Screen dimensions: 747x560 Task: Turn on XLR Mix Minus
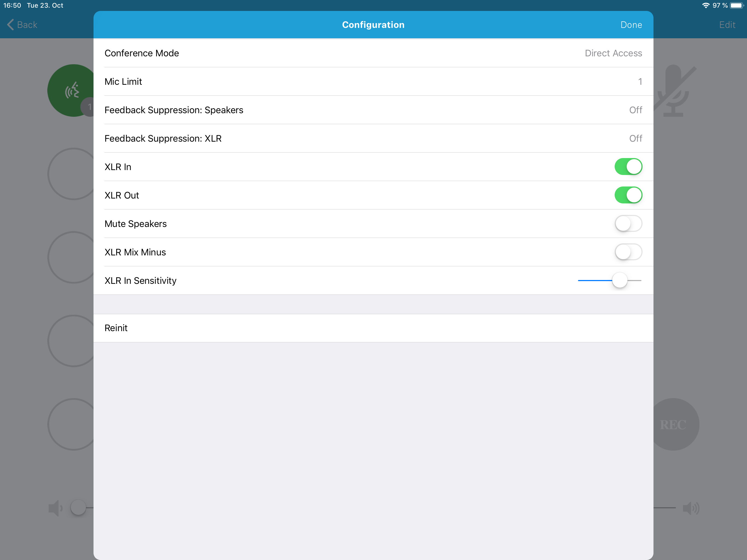point(628,252)
